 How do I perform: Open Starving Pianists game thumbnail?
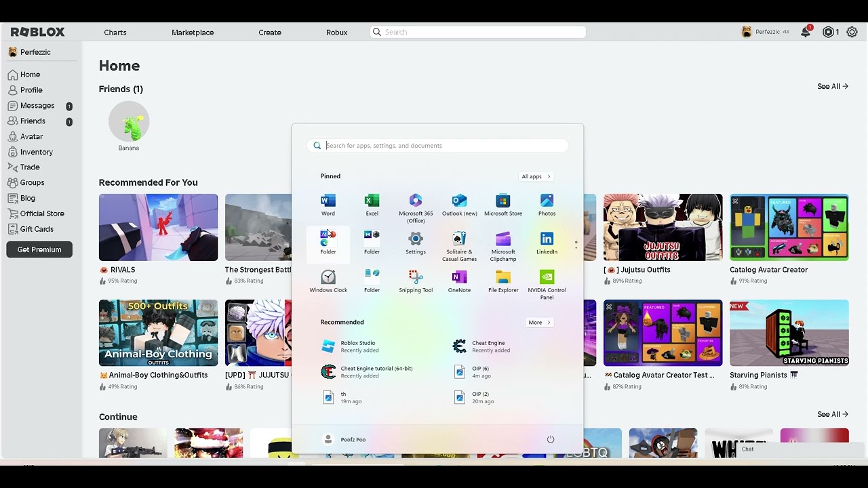789,333
